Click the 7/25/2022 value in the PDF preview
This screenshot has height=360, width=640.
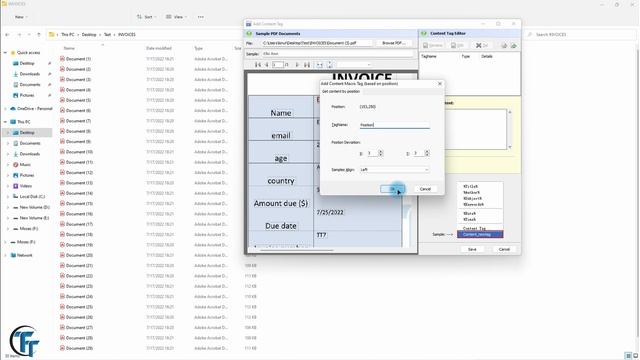pos(330,212)
